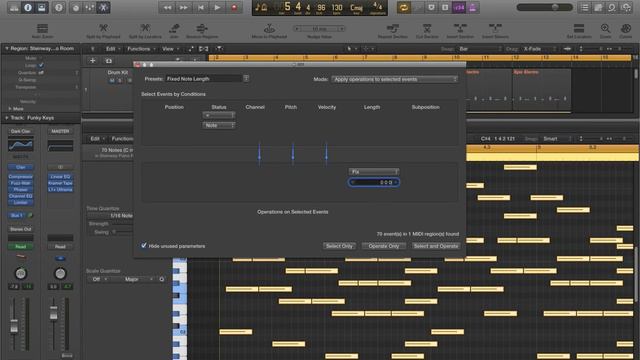The height and width of the screenshot is (360, 640).
Task: Open the Loop Browser button
Action: [x=612, y=8]
